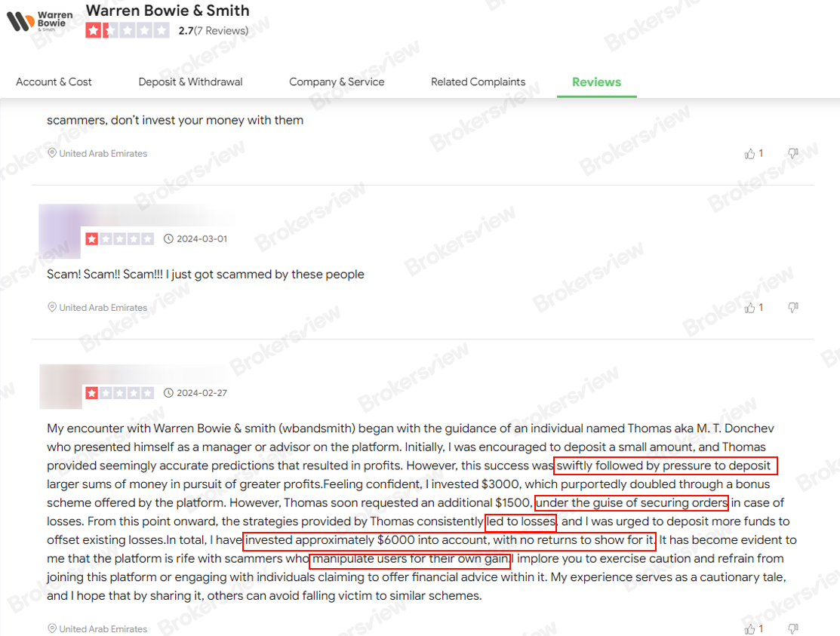Click the '2.7(7 Reviews)' rating text
Image resolution: width=840 pixels, height=636 pixels.
click(214, 30)
